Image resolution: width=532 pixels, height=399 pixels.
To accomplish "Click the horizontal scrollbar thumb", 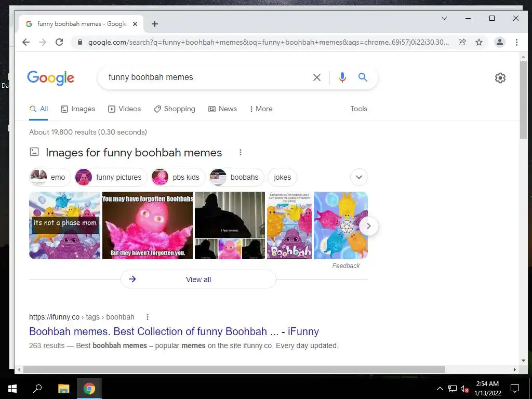I will pos(234,369).
